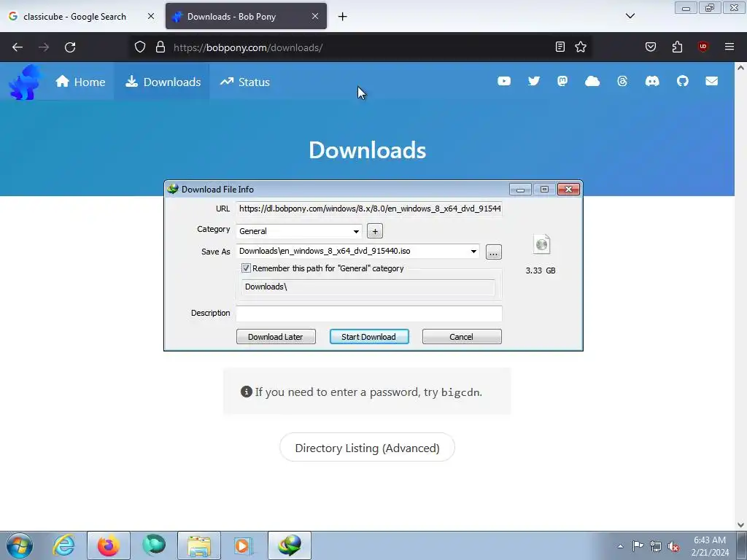Click the email envelope icon in header
The height and width of the screenshot is (560, 747).
712,82
